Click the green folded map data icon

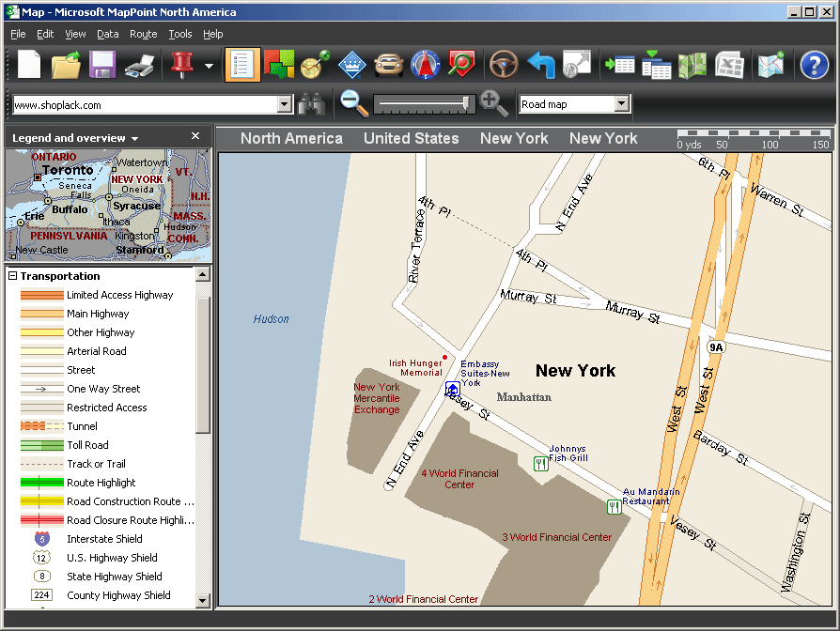pyautogui.click(x=692, y=65)
